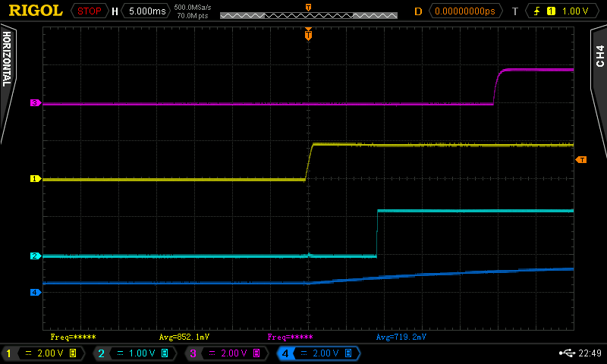Screen dimensions: 607x364
Task: Open the HORIZONTAL side panel tab
Action: click(x=7, y=59)
